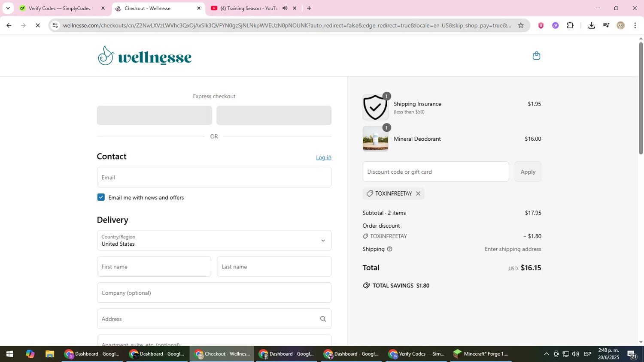Click the Wellnesse logo
644x362 pixels.
click(x=145, y=56)
